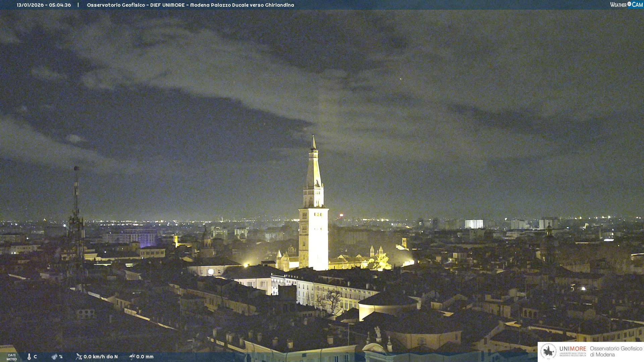Click the UNIMORE university seal emblem

(x=548, y=351)
